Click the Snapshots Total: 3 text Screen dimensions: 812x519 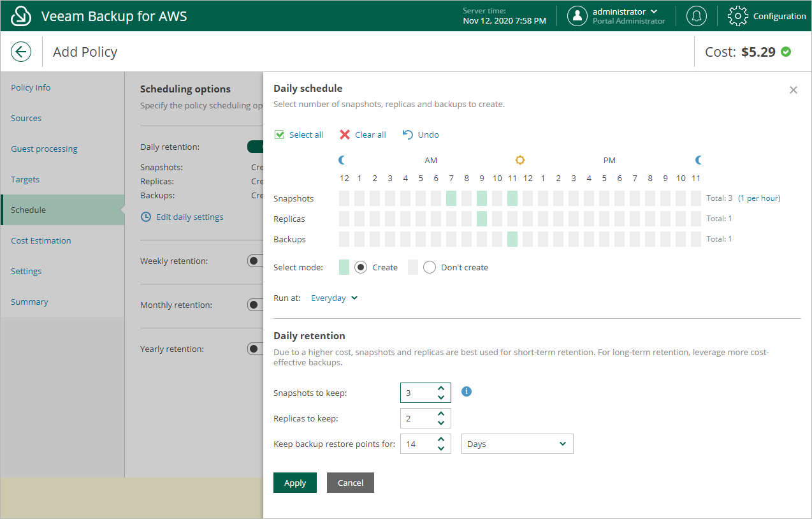[720, 198]
